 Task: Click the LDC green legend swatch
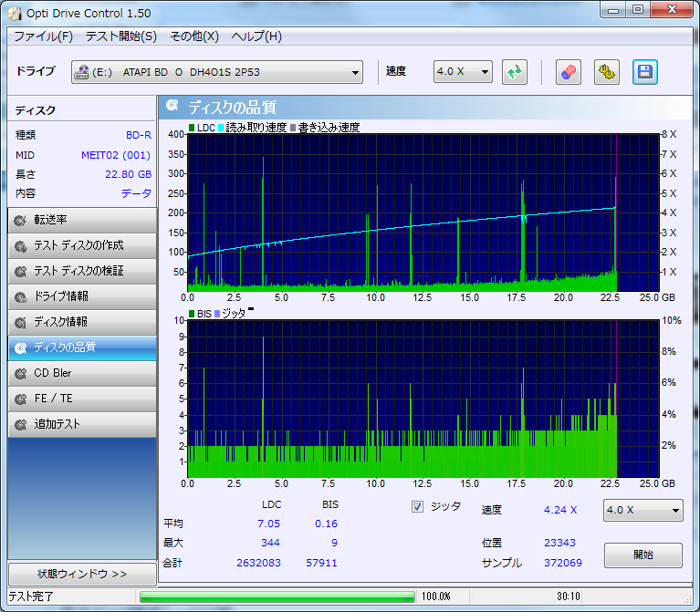pos(192,128)
